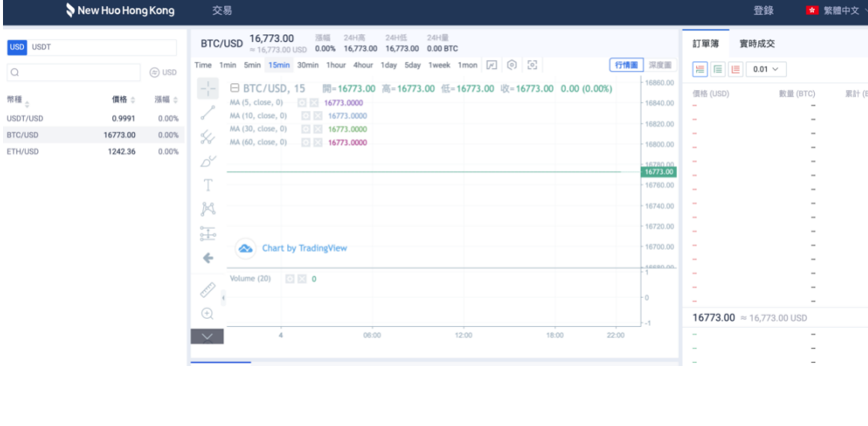Collapse the BTC/USD, 15 legend
The image size is (868, 426).
click(235, 88)
